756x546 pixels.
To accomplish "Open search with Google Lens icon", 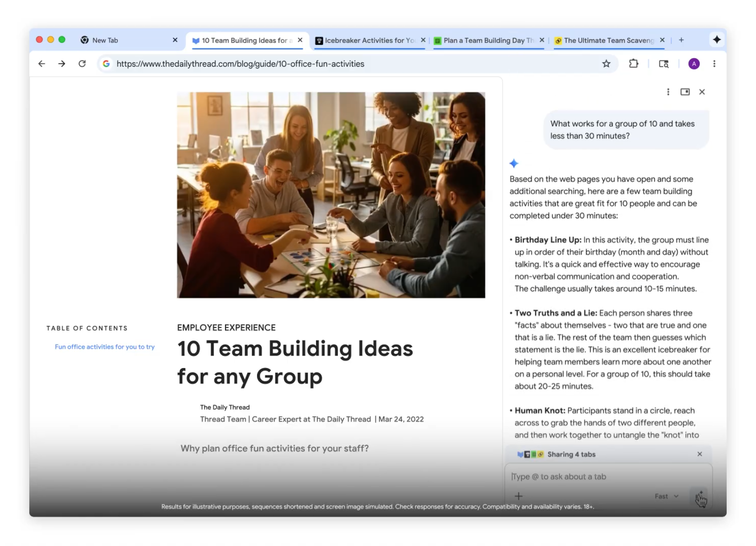I will pos(664,64).
